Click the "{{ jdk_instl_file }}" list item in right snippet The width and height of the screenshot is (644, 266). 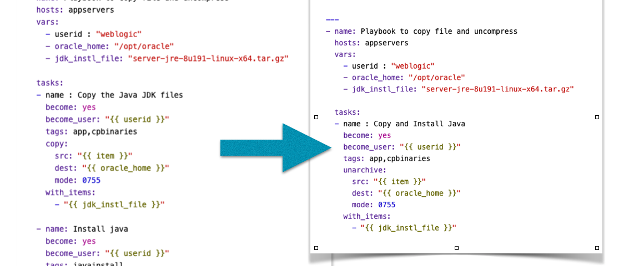tap(405, 227)
